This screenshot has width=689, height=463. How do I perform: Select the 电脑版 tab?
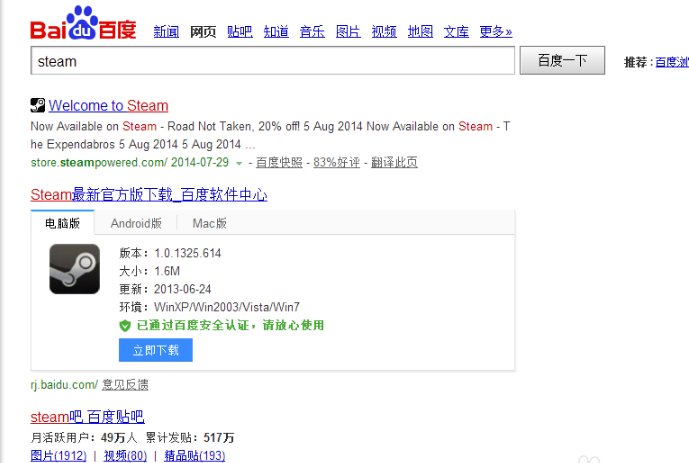(62, 223)
